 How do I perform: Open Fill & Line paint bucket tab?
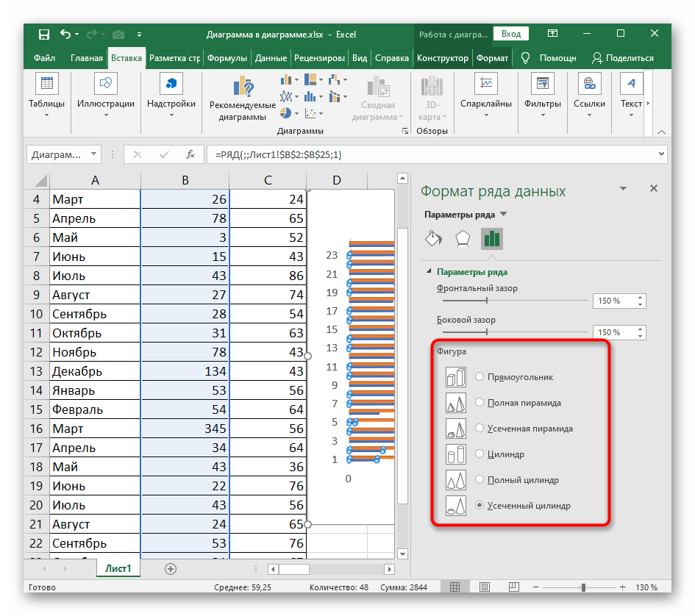433,238
